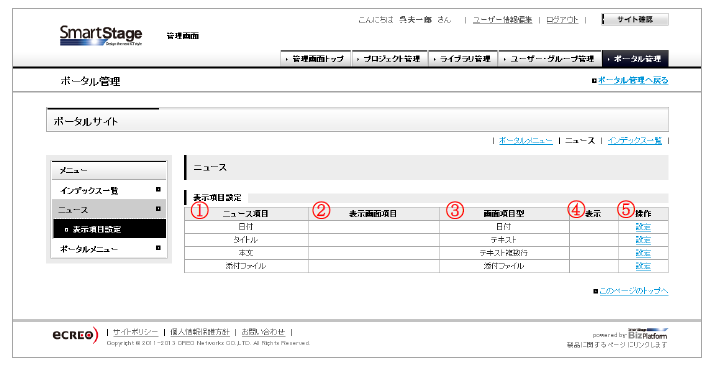Open ポータルメニュー breadcrumb link
The width and height of the screenshot is (721, 365).
click(x=526, y=141)
